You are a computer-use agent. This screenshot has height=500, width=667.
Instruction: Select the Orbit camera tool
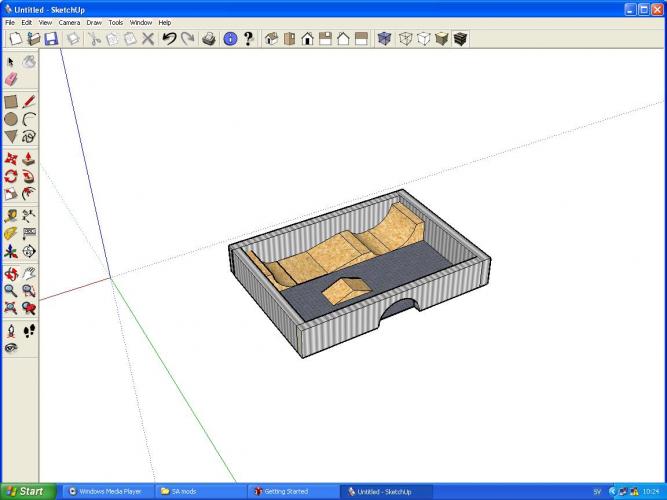pyautogui.click(x=11, y=273)
